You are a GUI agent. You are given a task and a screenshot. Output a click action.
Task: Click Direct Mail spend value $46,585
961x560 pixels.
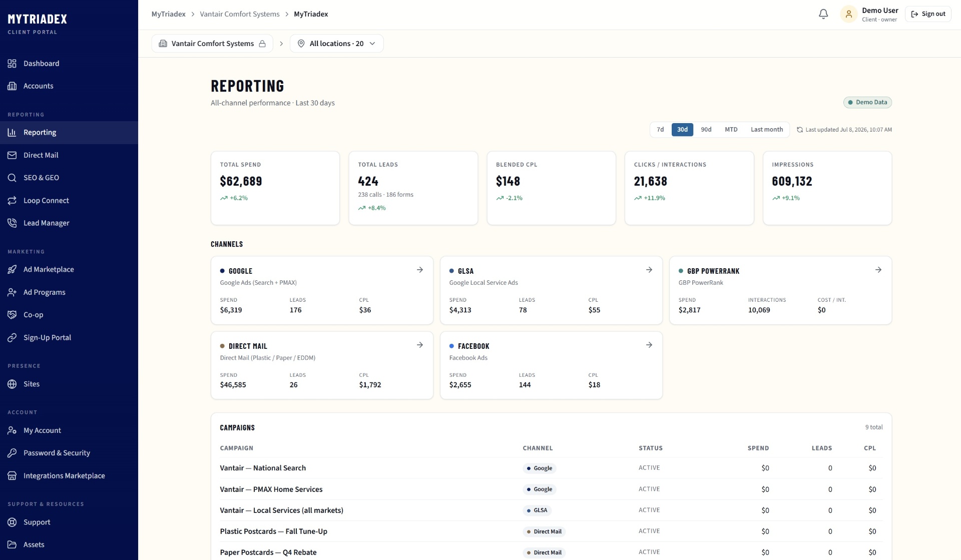[233, 385]
